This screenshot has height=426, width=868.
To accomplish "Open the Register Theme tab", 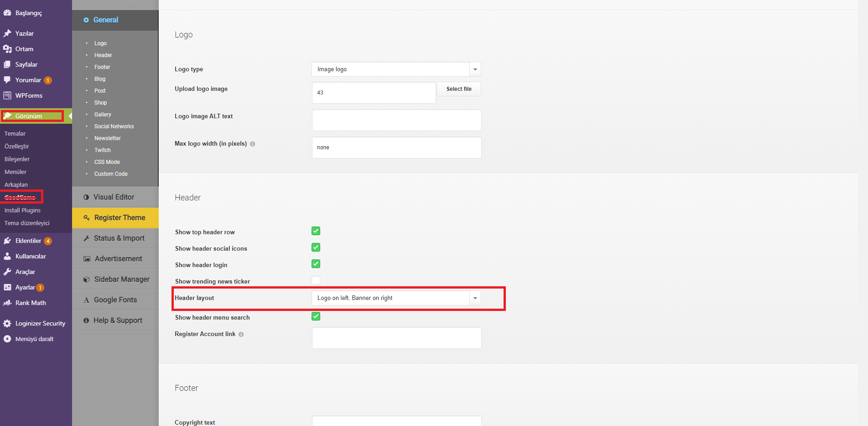I will click(115, 218).
